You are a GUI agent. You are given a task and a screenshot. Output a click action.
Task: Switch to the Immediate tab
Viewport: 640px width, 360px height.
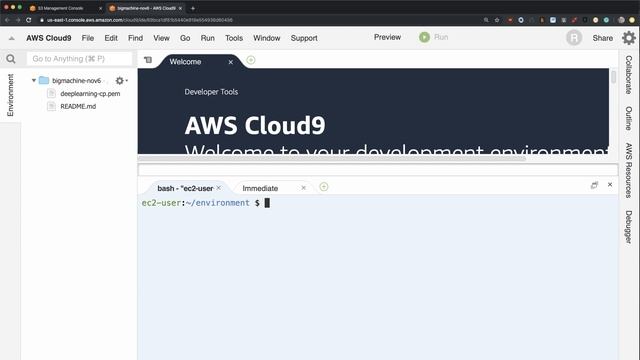(260, 188)
